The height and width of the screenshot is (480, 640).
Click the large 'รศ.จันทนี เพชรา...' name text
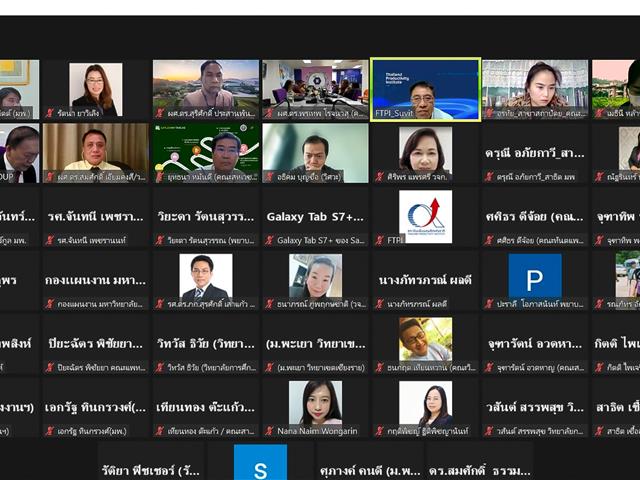point(96,217)
